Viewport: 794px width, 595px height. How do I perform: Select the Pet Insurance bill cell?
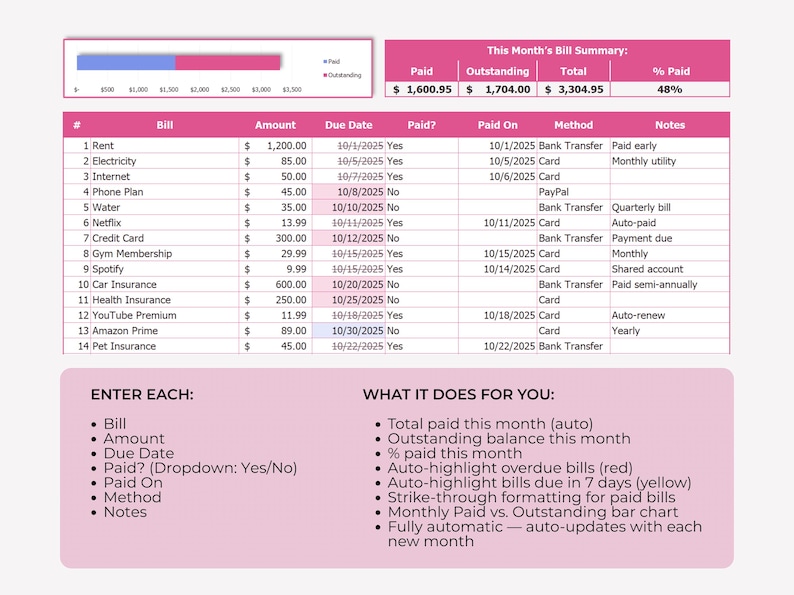165,346
